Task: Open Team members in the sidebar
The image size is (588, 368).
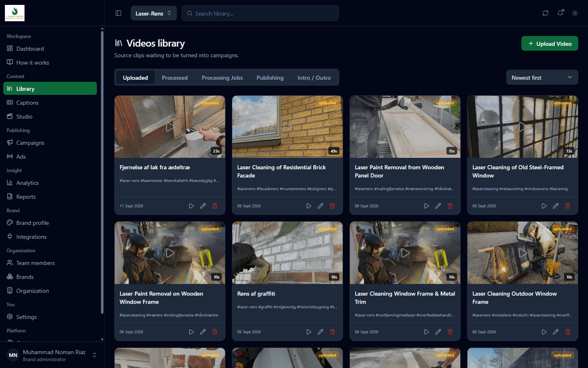Action: (50, 263)
